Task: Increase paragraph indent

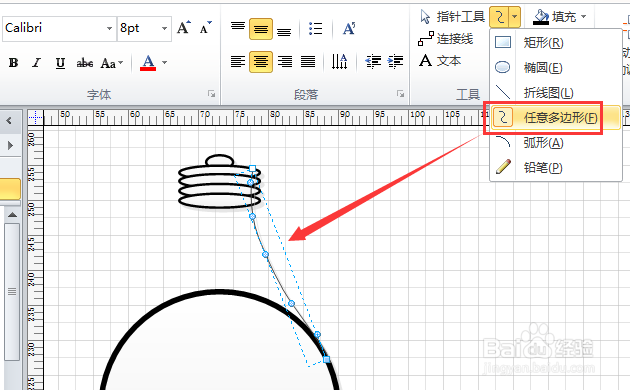Action: pos(395,61)
